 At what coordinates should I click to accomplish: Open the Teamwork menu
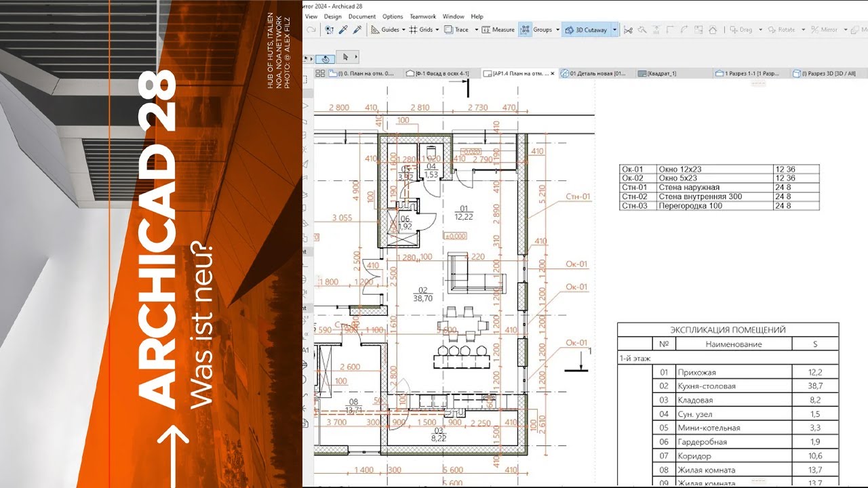(x=423, y=16)
